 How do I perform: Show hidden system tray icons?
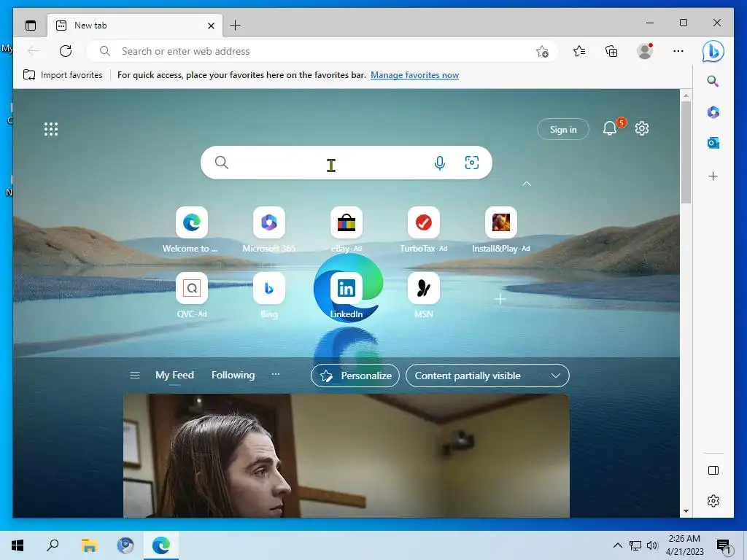coord(617,545)
